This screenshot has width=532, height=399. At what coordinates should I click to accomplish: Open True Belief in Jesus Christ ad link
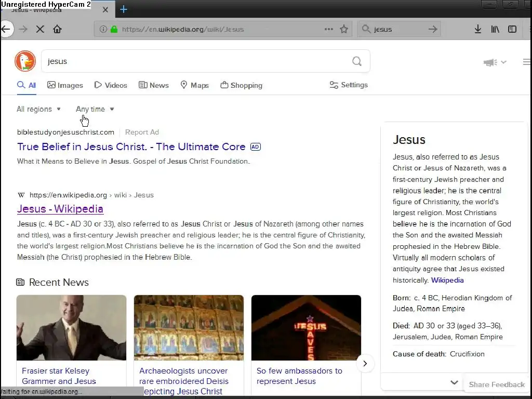[x=131, y=147]
